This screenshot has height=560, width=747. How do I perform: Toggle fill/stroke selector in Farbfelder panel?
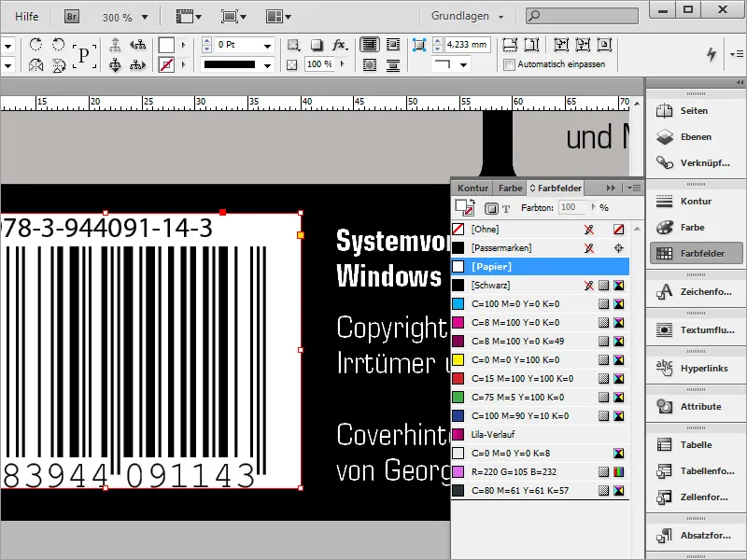tap(464, 207)
